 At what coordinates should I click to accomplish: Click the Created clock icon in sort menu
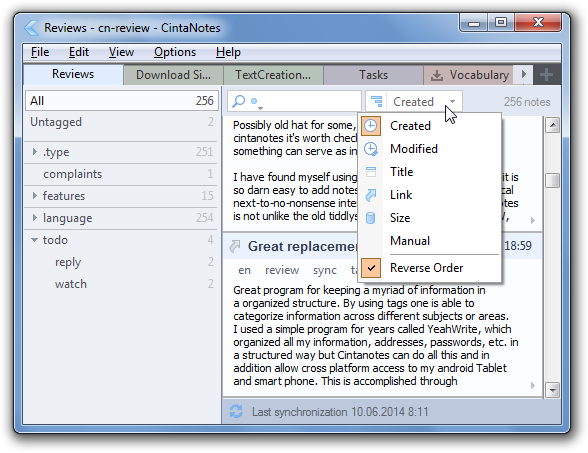coord(371,126)
